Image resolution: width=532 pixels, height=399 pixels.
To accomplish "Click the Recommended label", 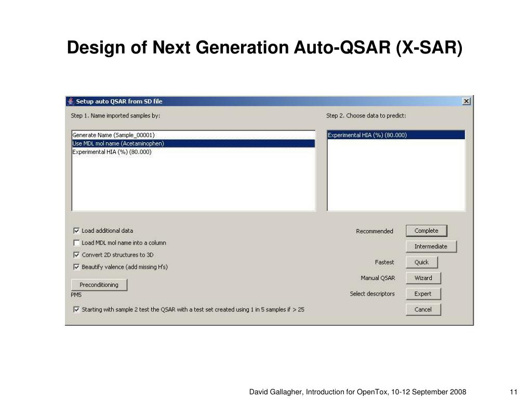I will pos(375,231).
